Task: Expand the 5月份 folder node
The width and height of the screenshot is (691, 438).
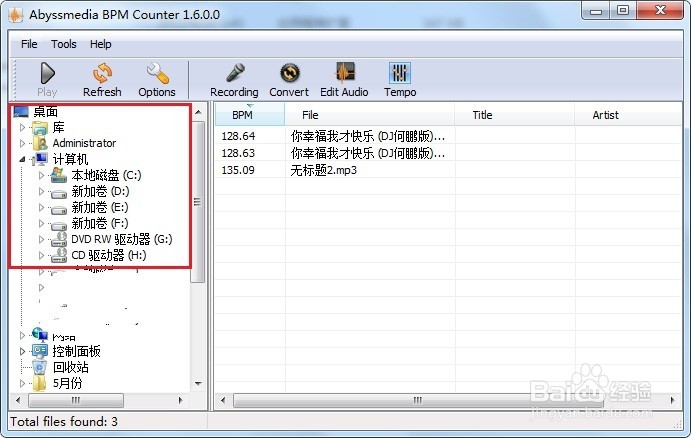Action: (x=22, y=383)
